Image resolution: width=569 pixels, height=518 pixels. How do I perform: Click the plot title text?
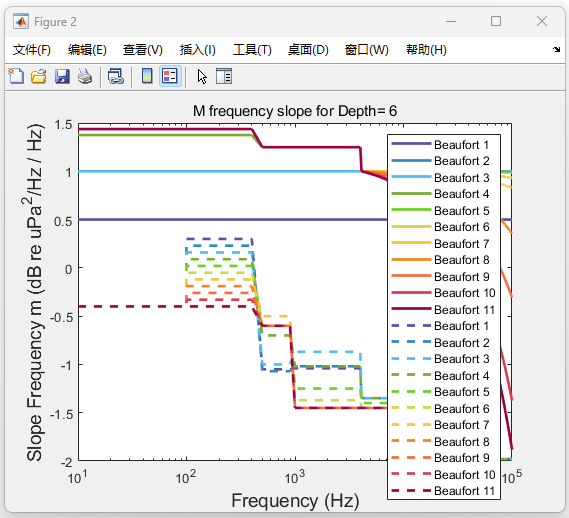(x=295, y=111)
